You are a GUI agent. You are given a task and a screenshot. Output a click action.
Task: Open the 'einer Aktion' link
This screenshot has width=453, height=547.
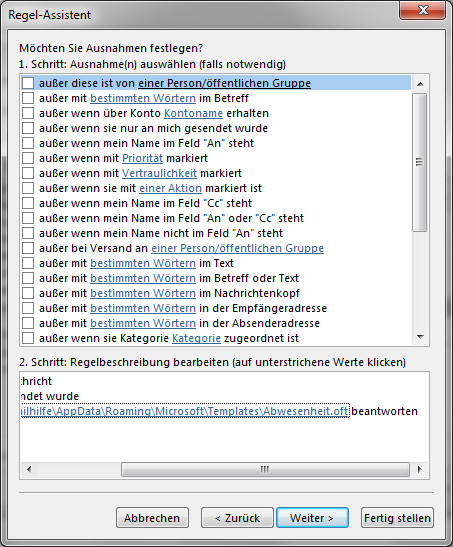[x=171, y=188]
